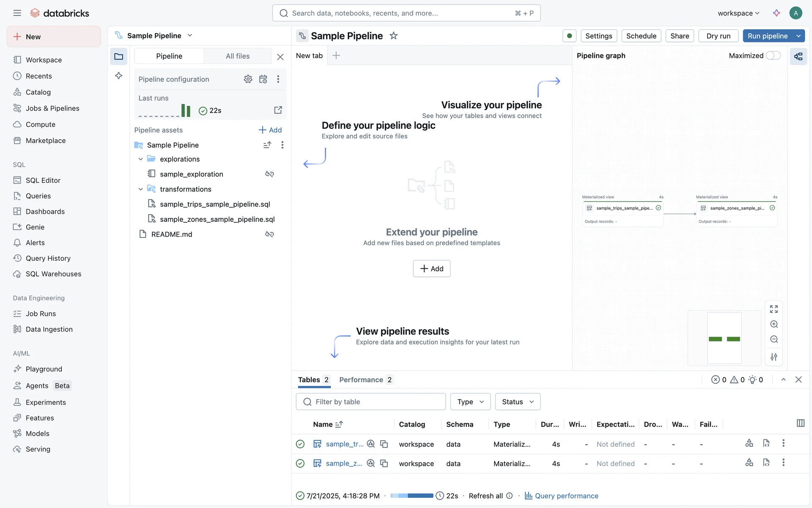The height and width of the screenshot is (508, 812).
Task: Star the Sample Pipeline as favorite
Action: coord(393,36)
